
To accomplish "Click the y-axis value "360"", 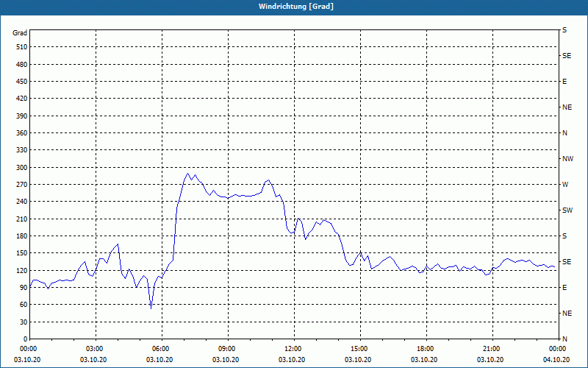I will point(22,133).
